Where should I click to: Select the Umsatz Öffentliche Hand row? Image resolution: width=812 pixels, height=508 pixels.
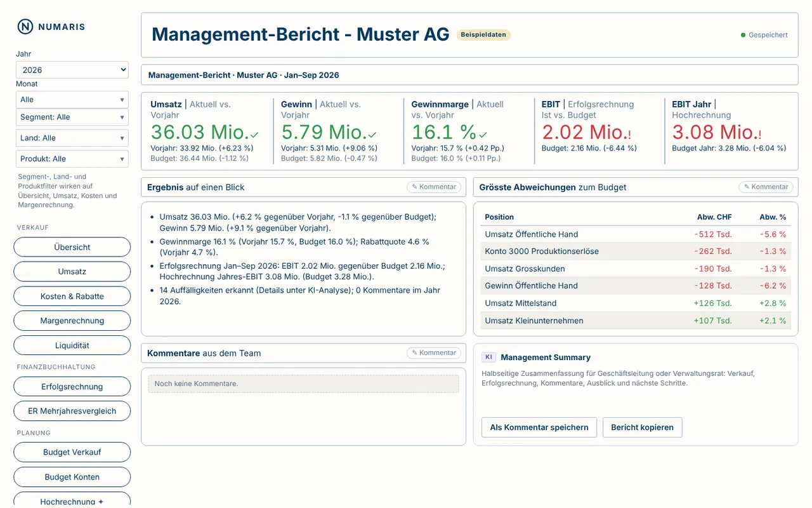pos(636,234)
